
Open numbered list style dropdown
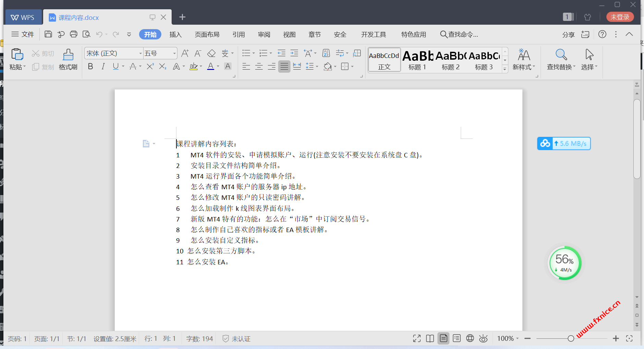(x=271, y=53)
